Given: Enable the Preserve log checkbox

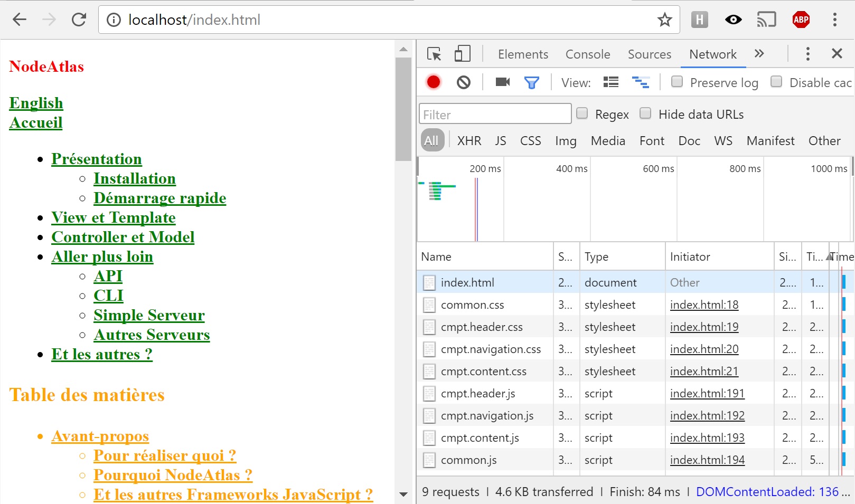Looking at the screenshot, I should click(677, 82).
